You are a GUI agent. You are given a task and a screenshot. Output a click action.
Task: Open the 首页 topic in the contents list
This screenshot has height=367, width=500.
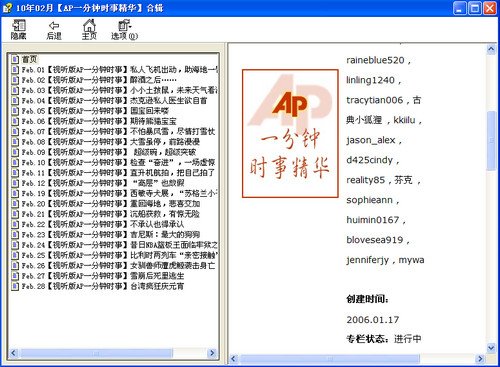click(29, 59)
